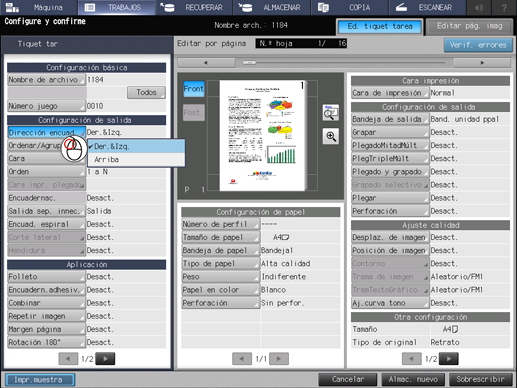Open the Folleto setting

tap(46, 277)
